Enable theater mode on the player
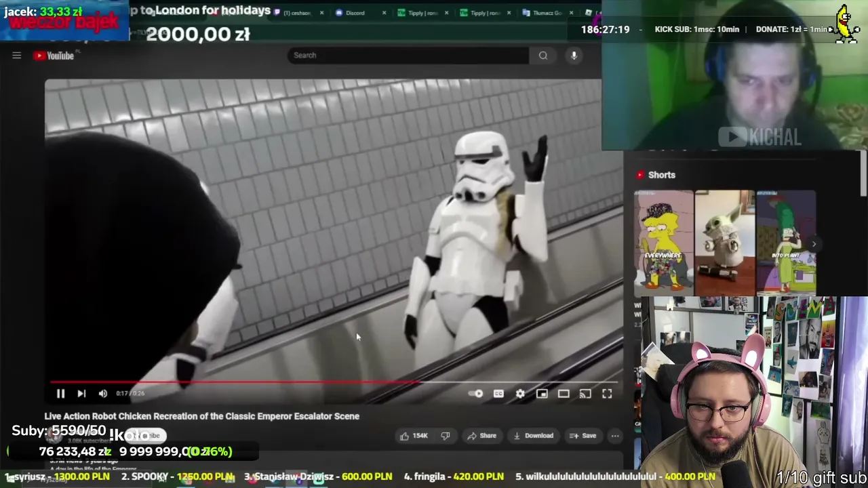Viewport: 868px width, 488px height. tap(564, 394)
